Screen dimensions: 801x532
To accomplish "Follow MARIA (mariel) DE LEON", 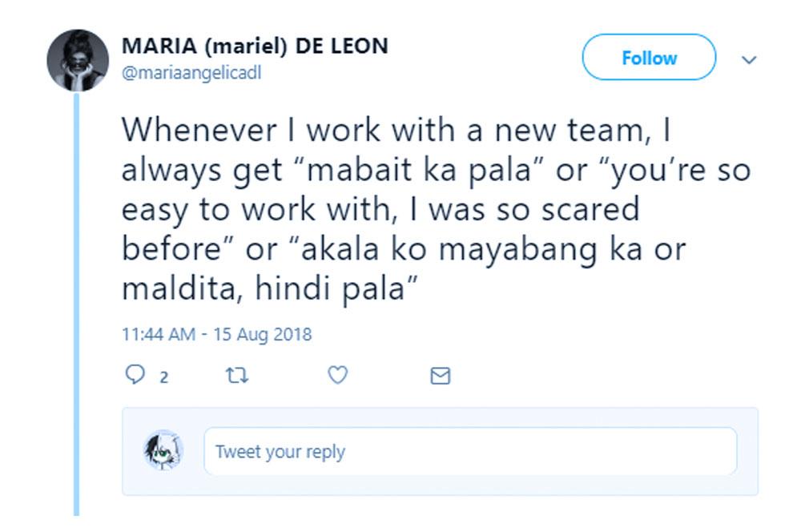I will 648,58.
